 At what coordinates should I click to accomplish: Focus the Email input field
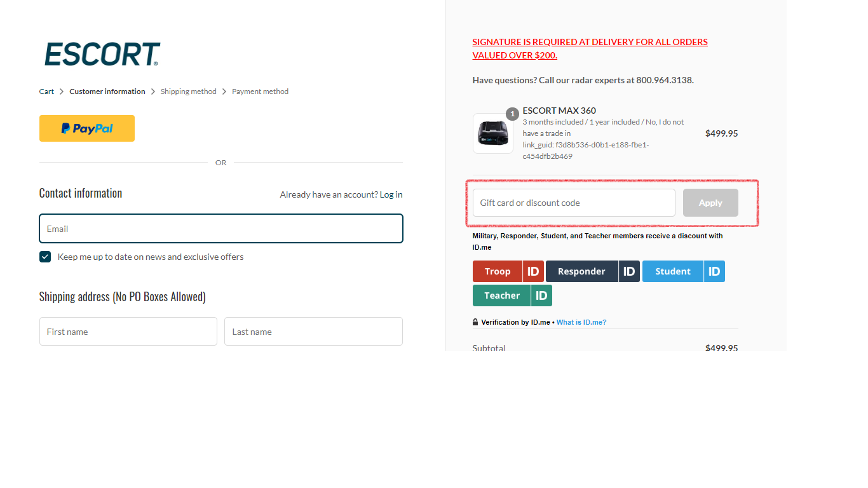click(x=221, y=229)
